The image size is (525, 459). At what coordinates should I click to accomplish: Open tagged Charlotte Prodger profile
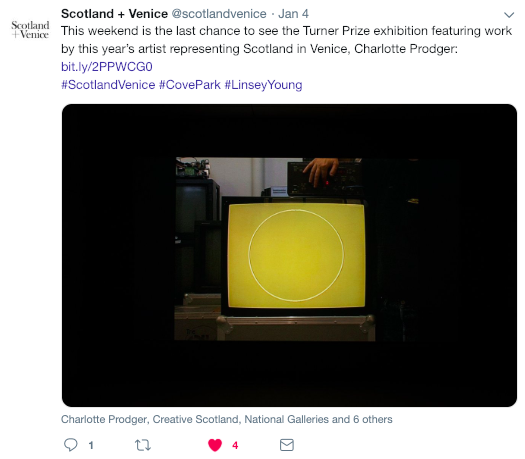104,419
